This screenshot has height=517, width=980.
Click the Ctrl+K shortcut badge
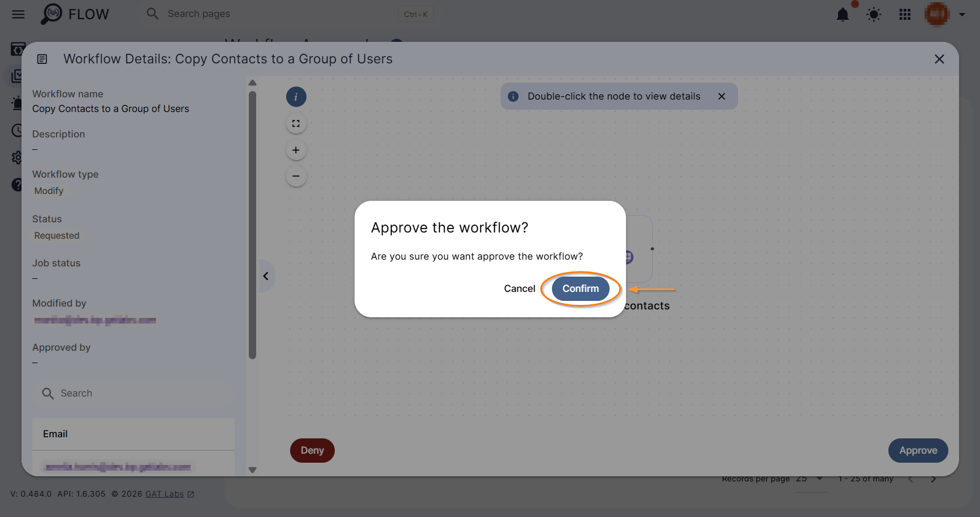(416, 14)
